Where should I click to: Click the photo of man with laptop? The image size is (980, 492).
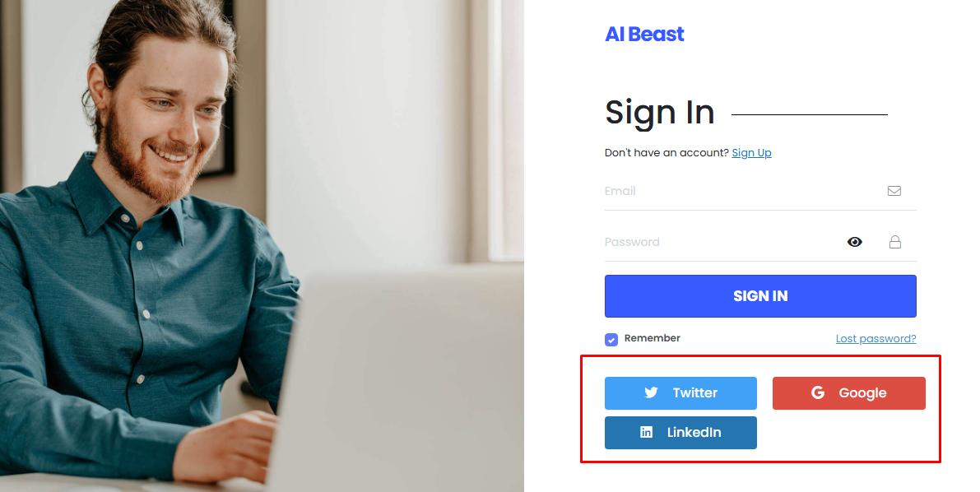click(262, 246)
